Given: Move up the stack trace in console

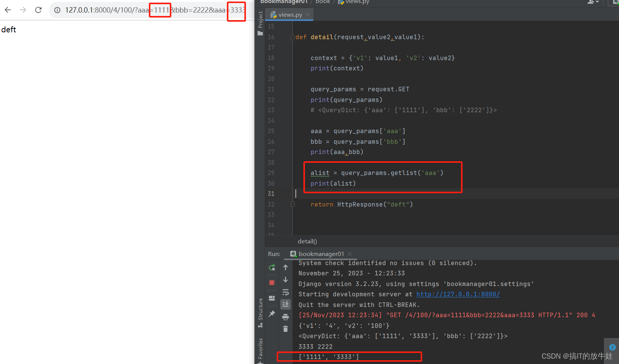Looking at the screenshot, I should (x=286, y=268).
